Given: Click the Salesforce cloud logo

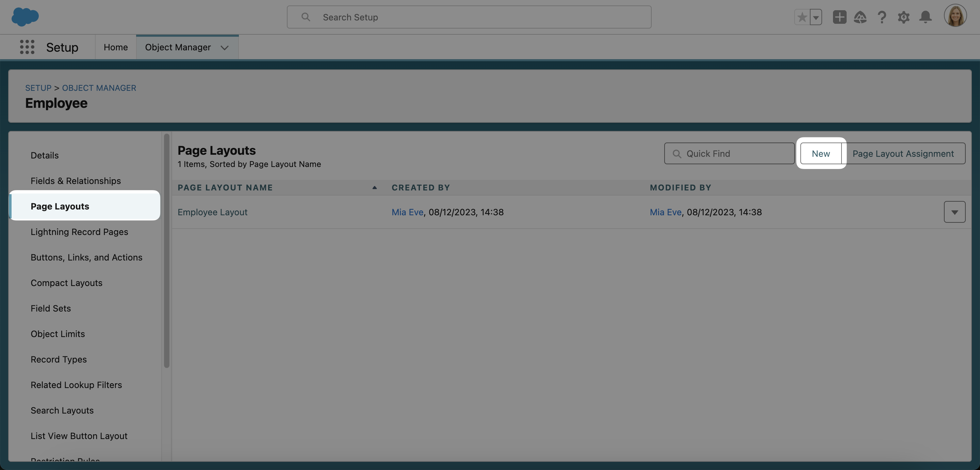Looking at the screenshot, I should 25,17.
